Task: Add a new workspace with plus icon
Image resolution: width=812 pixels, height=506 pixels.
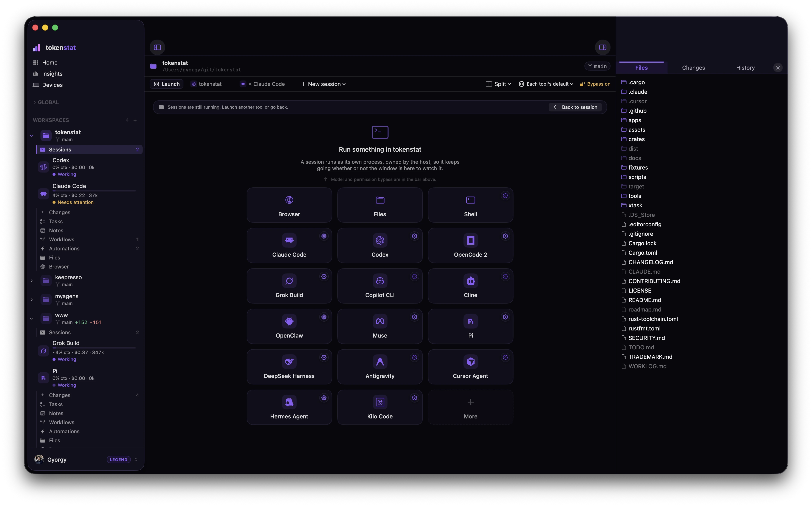Action: tap(135, 120)
